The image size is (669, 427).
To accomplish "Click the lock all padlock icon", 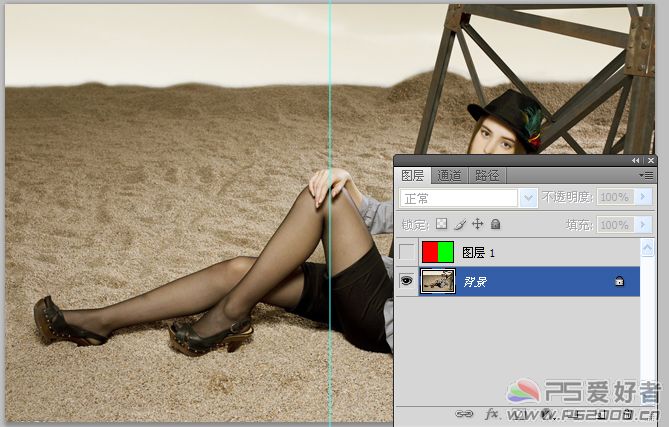I will [496, 225].
